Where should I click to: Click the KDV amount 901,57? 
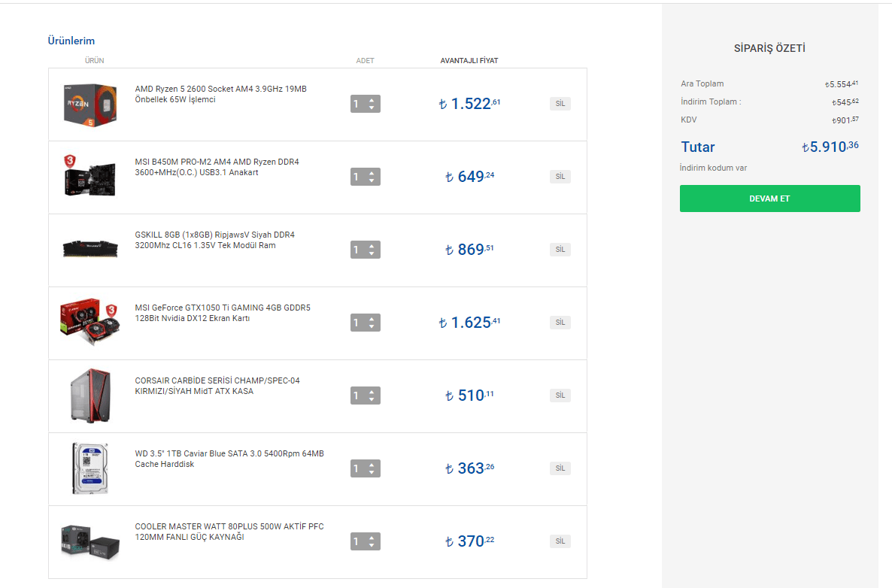click(x=845, y=120)
